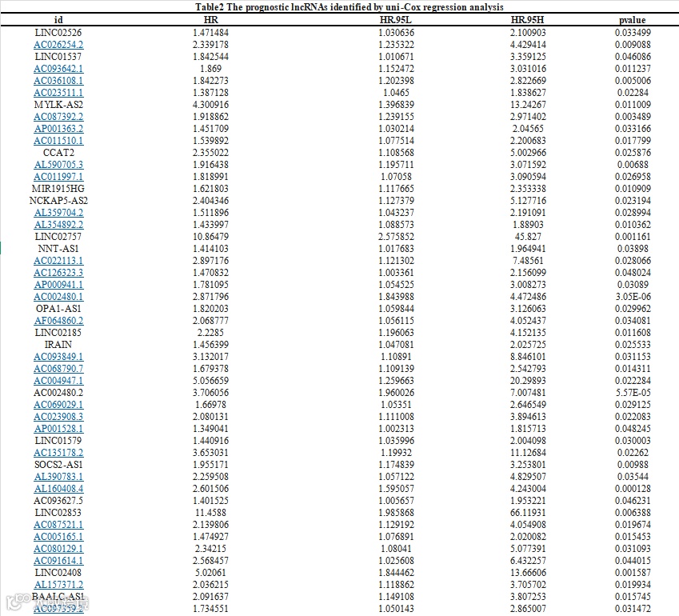Open the AC011510.1 link

[x=58, y=141]
